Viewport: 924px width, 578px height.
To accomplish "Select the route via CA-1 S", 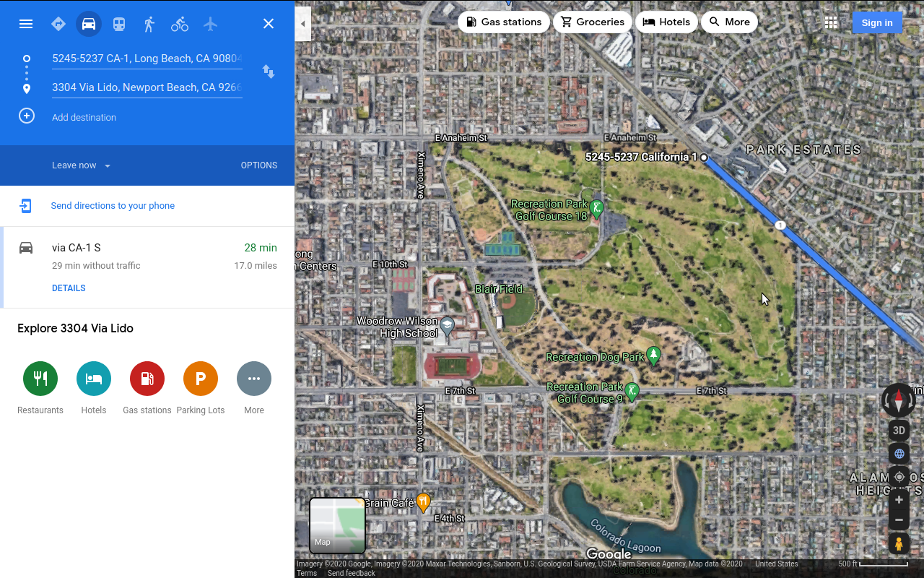I will [147, 267].
